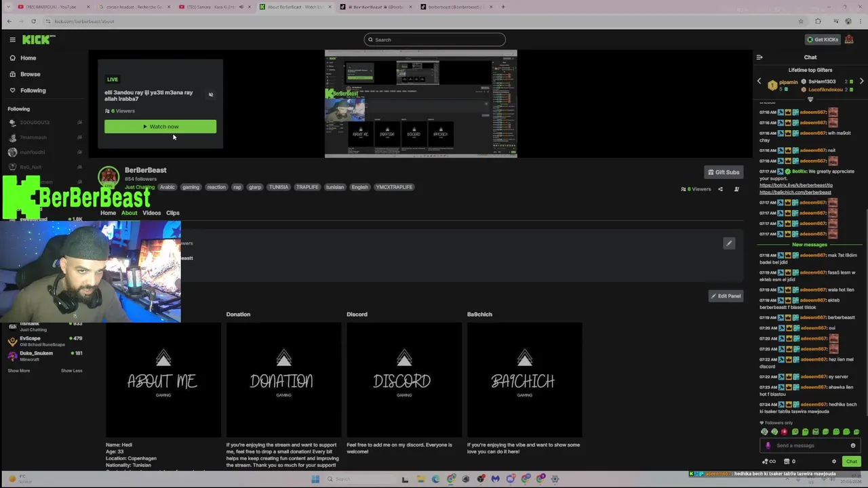Open Malwarebytes from taskbar
Viewport: 868px width, 488px height.
tap(496, 479)
